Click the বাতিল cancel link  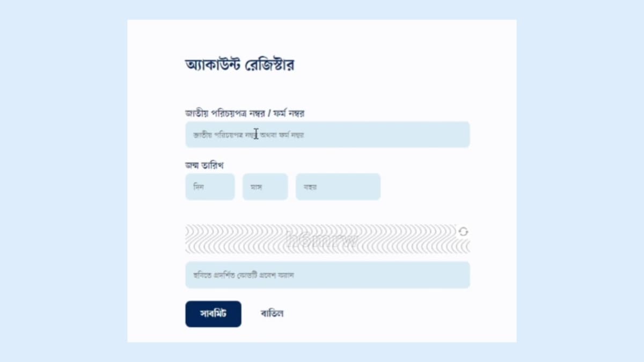pyautogui.click(x=272, y=314)
